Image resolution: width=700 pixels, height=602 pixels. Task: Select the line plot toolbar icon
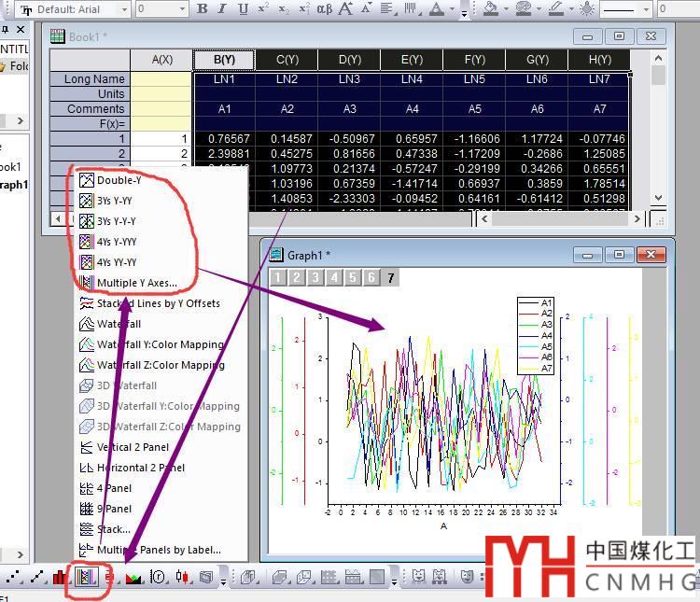[x=37, y=577]
